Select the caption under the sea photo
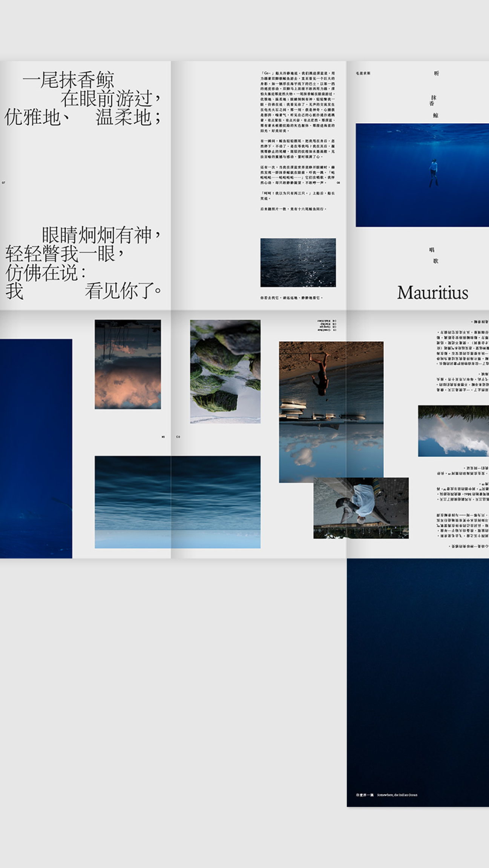Image resolution: width=489 pixels, height=868 pixels. click(x=291, y=298)
